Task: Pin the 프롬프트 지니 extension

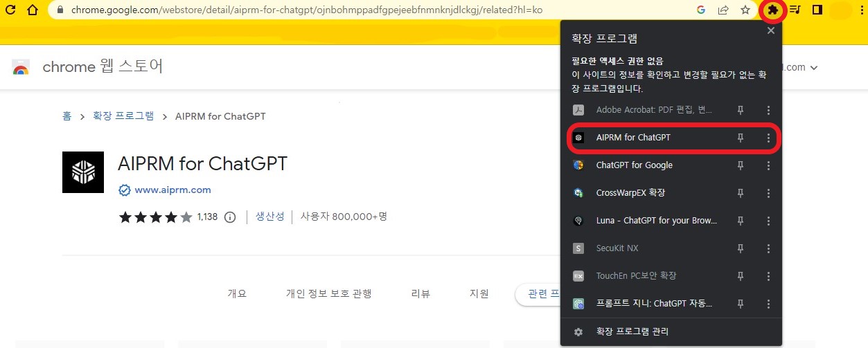Action: (x=741, y=304)
